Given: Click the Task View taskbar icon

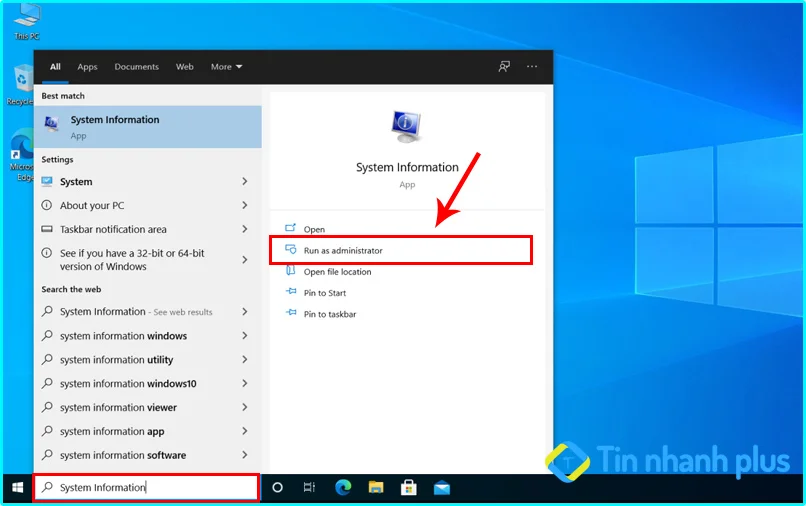Looking at the screenshot, I should [310, 488].
